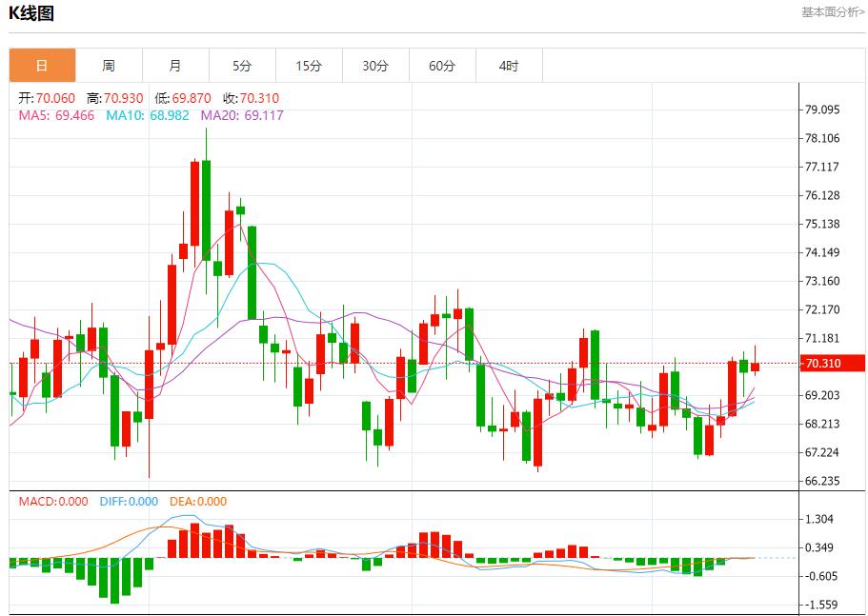Viewport: 868px width, 616px height.
Task: Open the 基本面分析 link
Action: 832,12
